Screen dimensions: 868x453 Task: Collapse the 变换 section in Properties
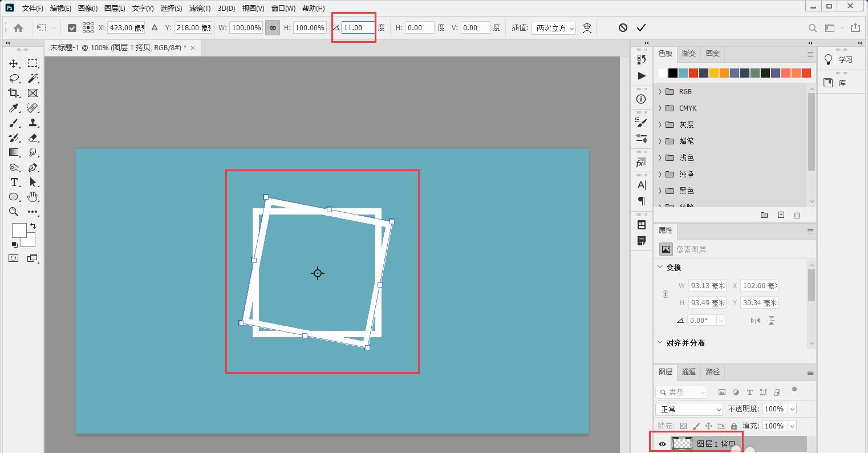660,267
